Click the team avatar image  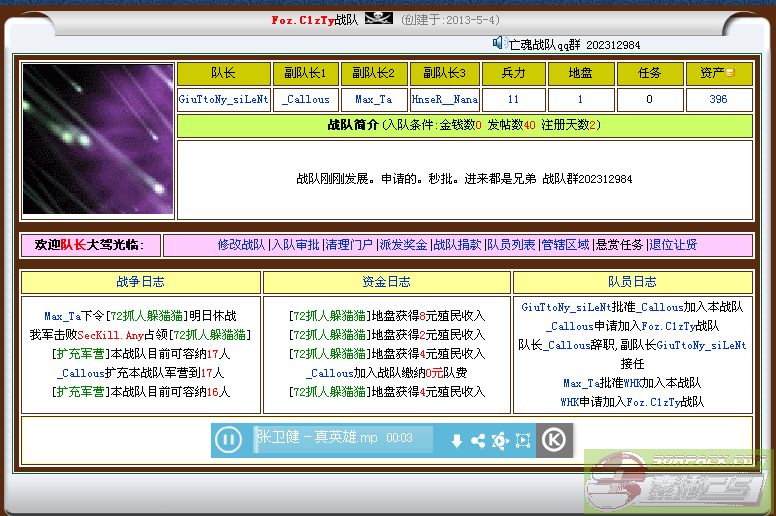pos(98,140)
